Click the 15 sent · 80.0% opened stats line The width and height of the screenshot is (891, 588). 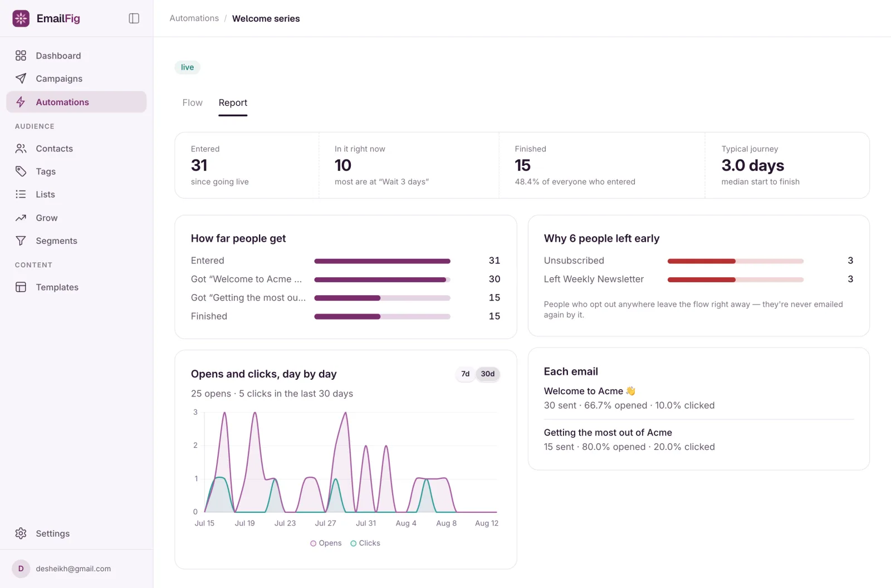pos(629,447)
